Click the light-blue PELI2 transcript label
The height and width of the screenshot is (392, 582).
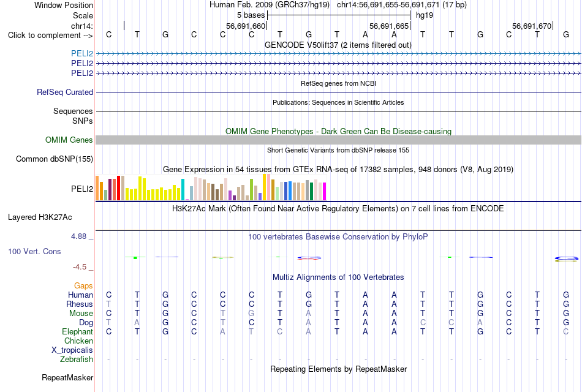pyautogui.click(x=82, y=53)
